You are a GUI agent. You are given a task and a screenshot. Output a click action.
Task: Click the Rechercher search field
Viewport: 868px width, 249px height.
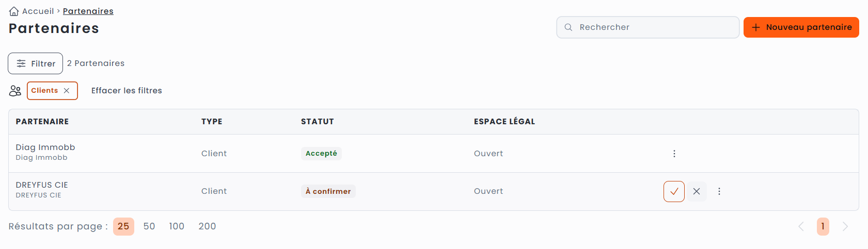pyautogui.click(x=648, y=27)
